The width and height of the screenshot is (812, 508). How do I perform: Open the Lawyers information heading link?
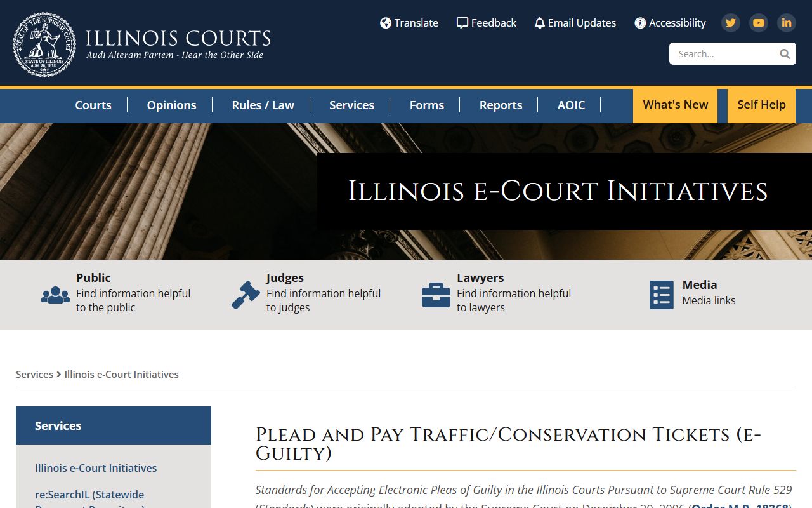tap(480, 277)
